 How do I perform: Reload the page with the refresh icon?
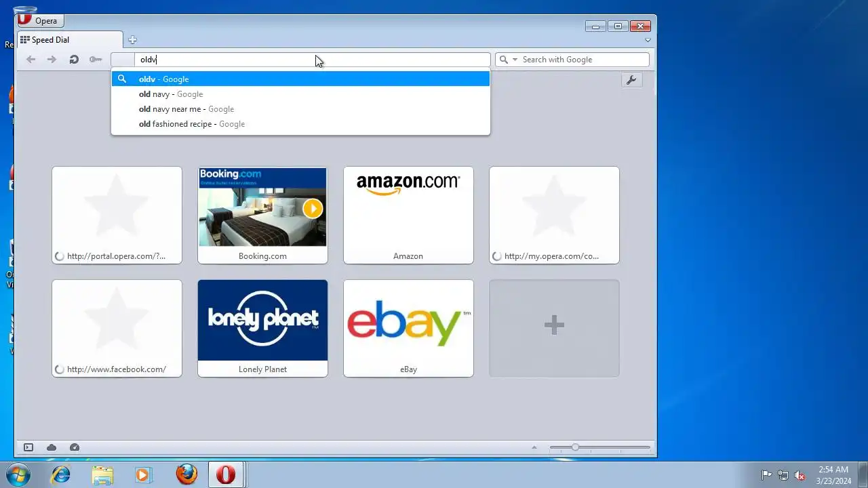point(74,60)
